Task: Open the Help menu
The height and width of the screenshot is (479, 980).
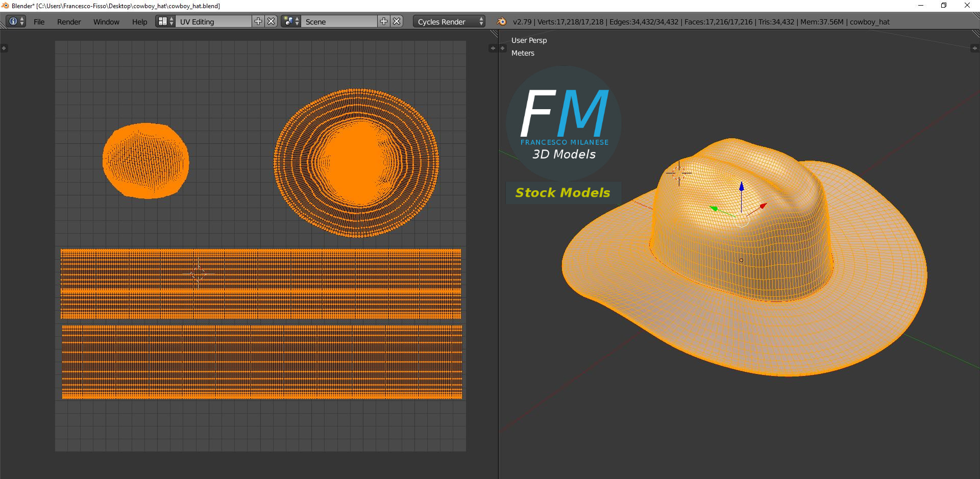Action: [x=139, y=21]
